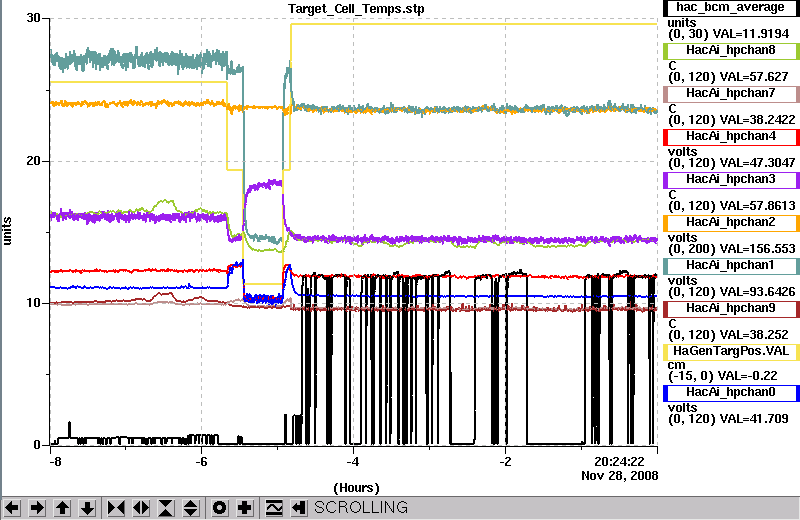Click the vertical up-down triangles zoom-out icon
Viewport: 800px width, 520px height.
191,508
